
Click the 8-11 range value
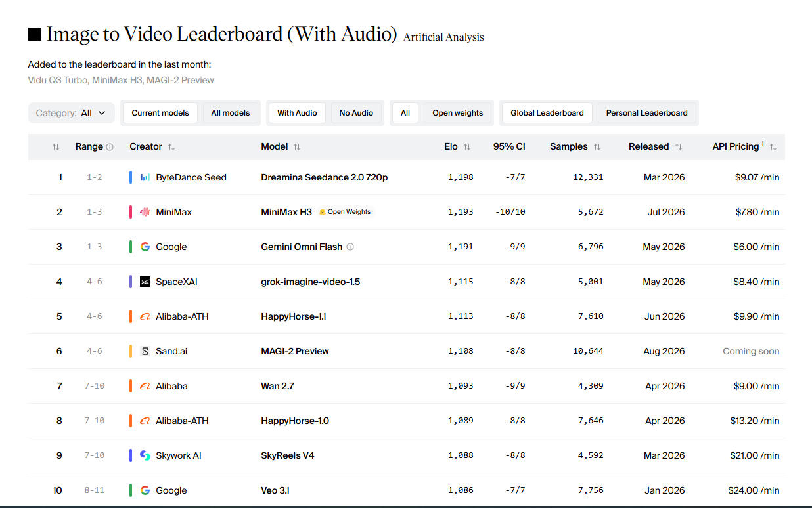95,490
